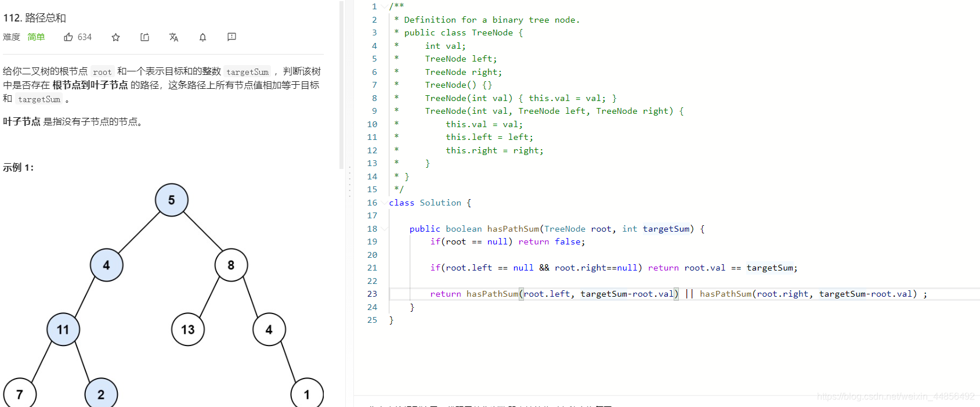Click the feedback comment icon
Image resolution: width=980 pixels, height=407 pixels.
pos(232,37)
